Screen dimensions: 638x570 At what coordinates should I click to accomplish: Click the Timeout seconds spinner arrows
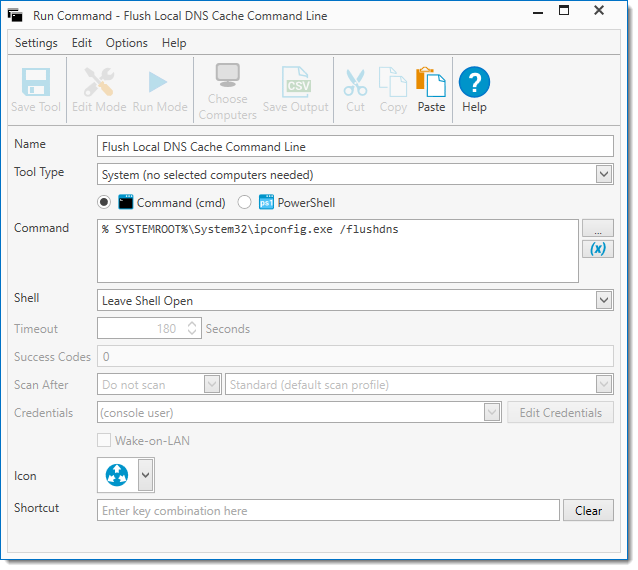coord(192,328)
